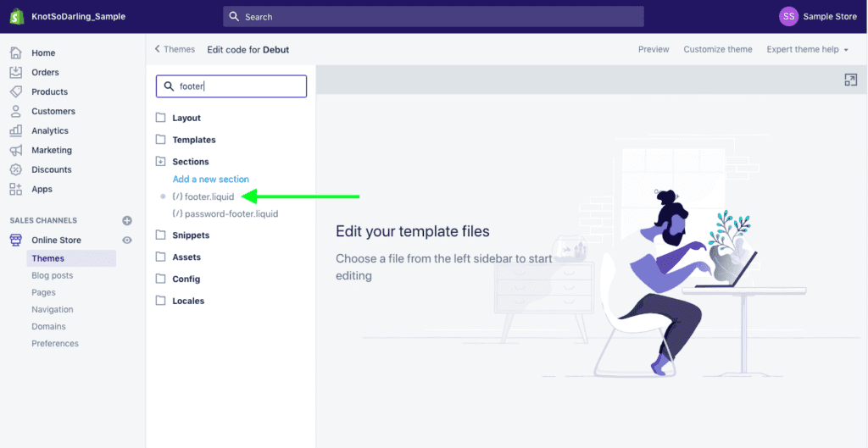The height and width of the screenshot is (448, 868).
Task: View online store with eye icon
Action: click(x=127, y=241)
